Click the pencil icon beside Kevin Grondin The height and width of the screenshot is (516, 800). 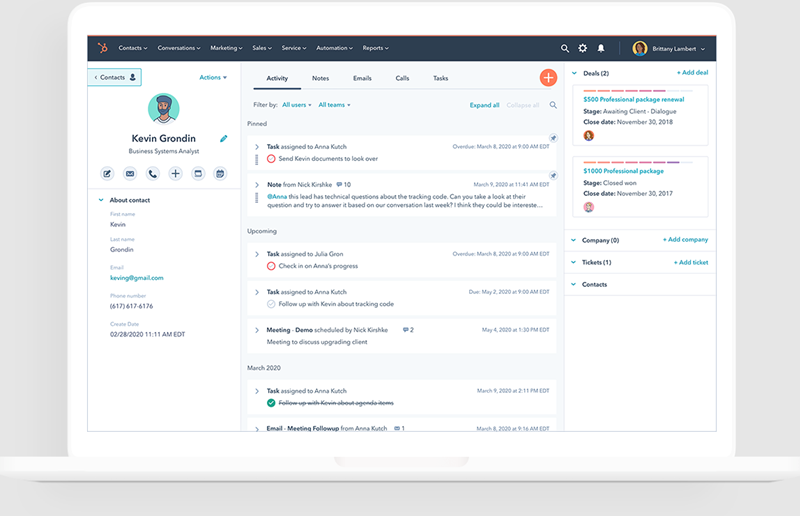(x=223, y=139)
